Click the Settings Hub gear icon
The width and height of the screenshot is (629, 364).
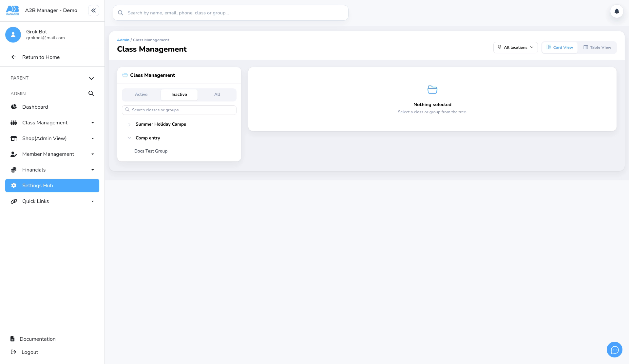click(x=14, y=186)
